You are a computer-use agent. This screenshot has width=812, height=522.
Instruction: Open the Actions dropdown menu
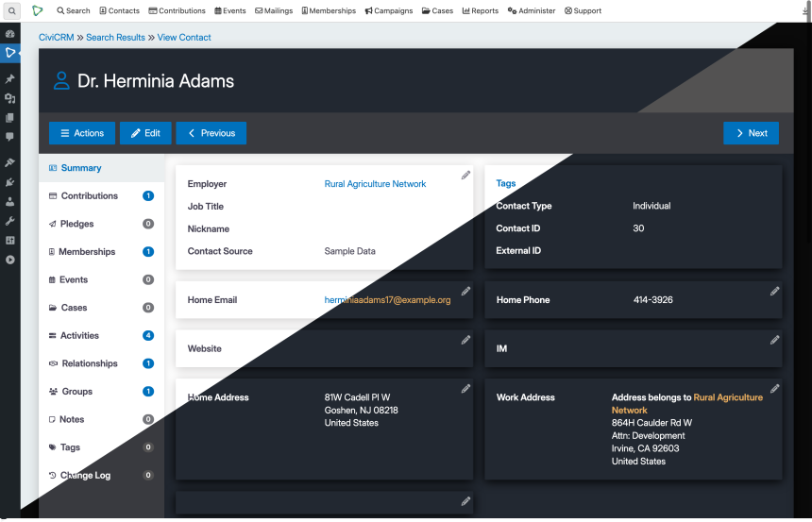tap(82, 133)
